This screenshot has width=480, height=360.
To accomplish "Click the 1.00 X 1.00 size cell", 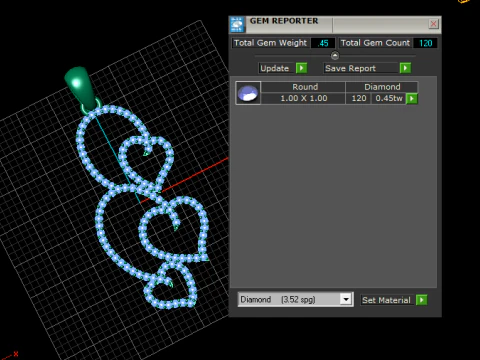I will 303,98.
